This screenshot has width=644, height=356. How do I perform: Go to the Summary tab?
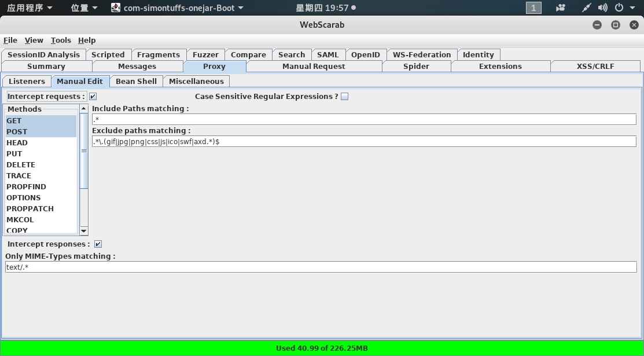click(46, 66)
